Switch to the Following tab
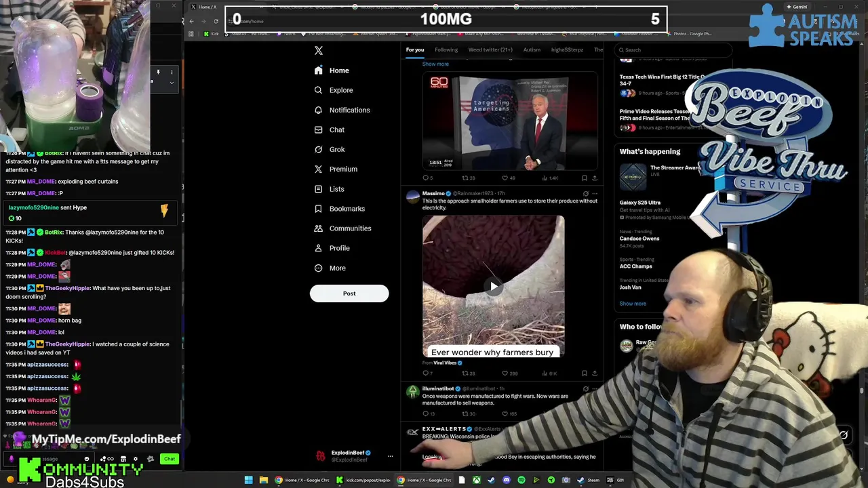The height and width of the screenshot is (488, 868). (x=446, y=49)
